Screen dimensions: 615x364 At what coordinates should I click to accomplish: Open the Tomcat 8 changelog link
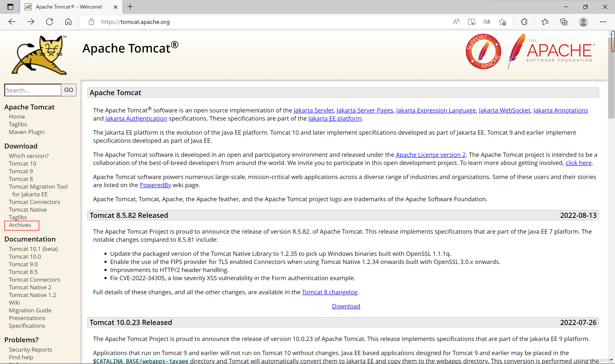coord(329,292)
